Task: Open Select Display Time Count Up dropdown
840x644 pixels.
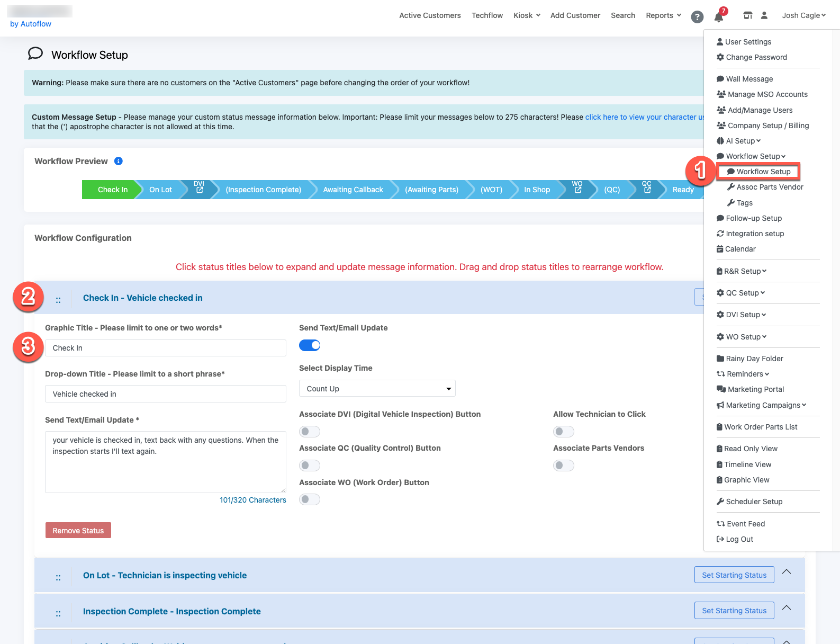Action: pyautogui.click(x=377, y=388)
